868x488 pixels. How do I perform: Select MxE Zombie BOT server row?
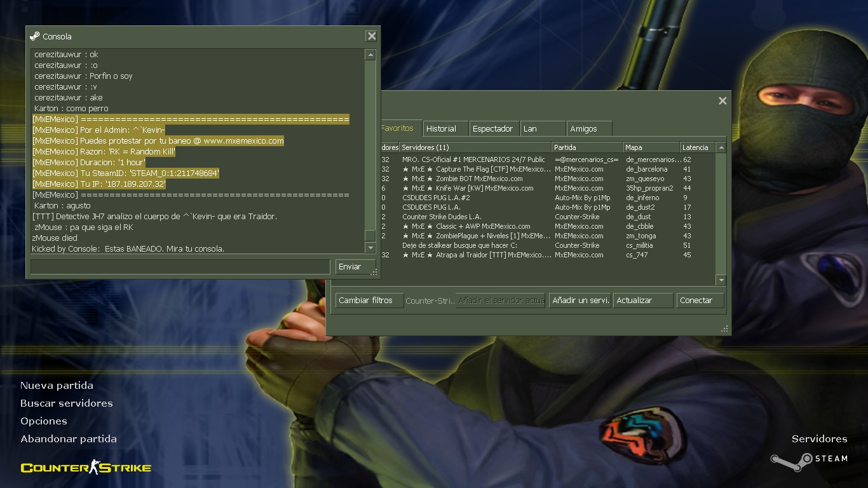[x=548, y=179]
